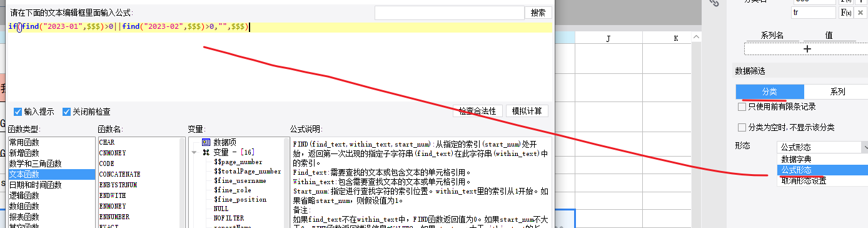
Task: Collapse the 变量 tree node
Action: (194, 152)
